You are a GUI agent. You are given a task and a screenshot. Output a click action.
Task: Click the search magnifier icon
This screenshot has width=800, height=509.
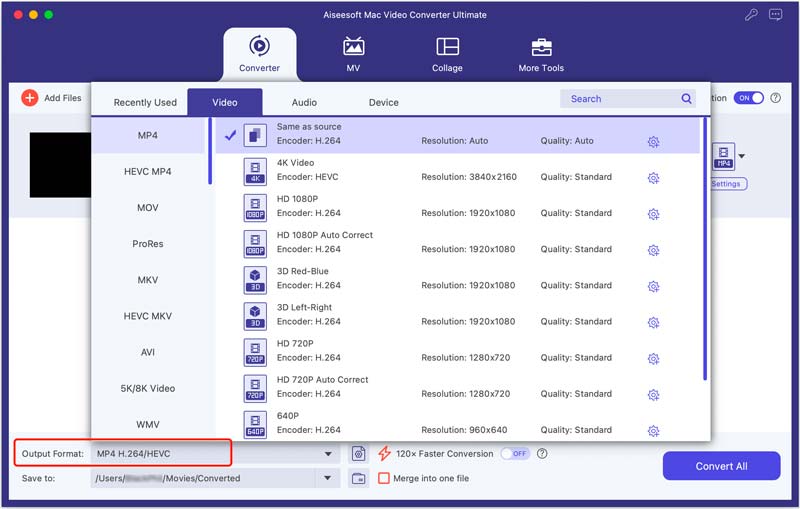click(x=686, y=98)
